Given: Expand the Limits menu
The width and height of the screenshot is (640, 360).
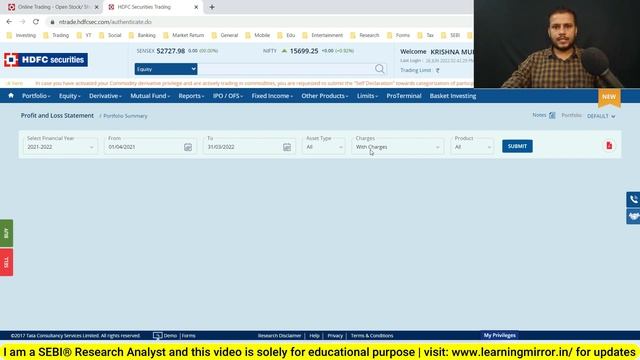Looking at the screenshot, I should [367, 96].
